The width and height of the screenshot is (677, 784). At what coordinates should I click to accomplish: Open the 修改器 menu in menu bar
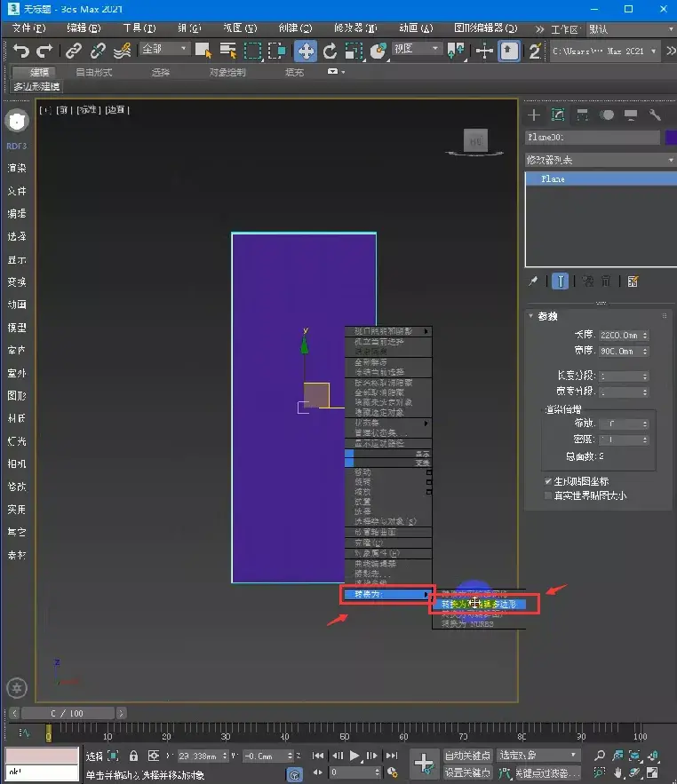click(354, 28)
